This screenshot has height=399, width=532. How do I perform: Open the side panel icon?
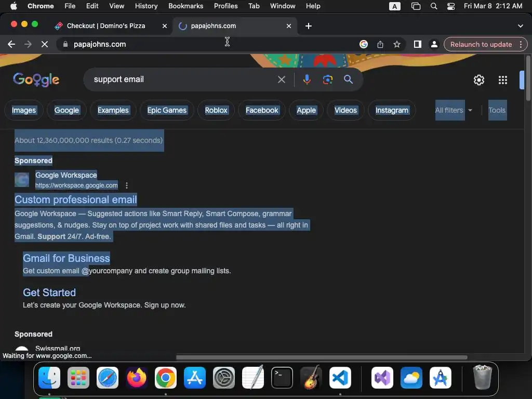417,44
